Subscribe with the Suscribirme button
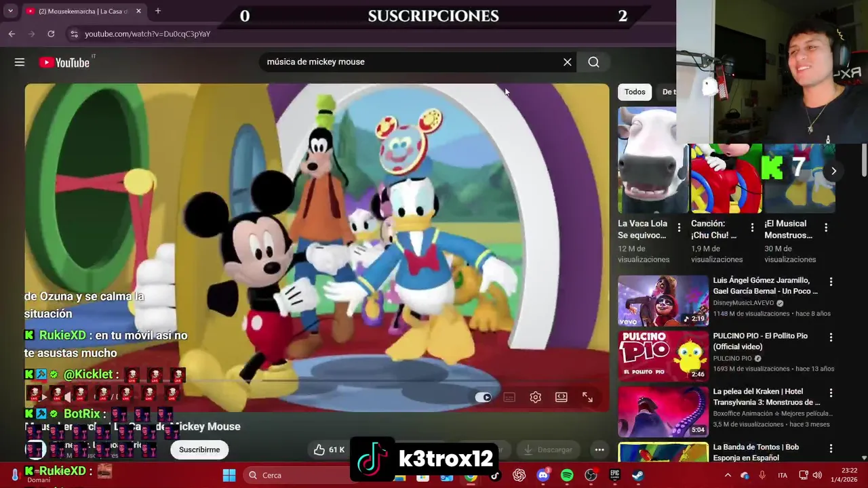Screen dimensions: 868x488 click(x=199, y=449)
